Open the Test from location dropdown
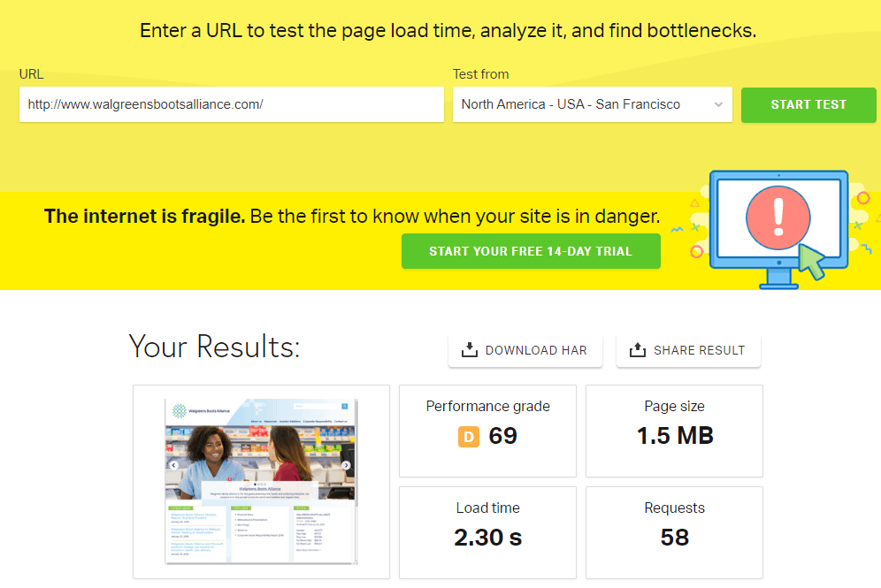 591,104
